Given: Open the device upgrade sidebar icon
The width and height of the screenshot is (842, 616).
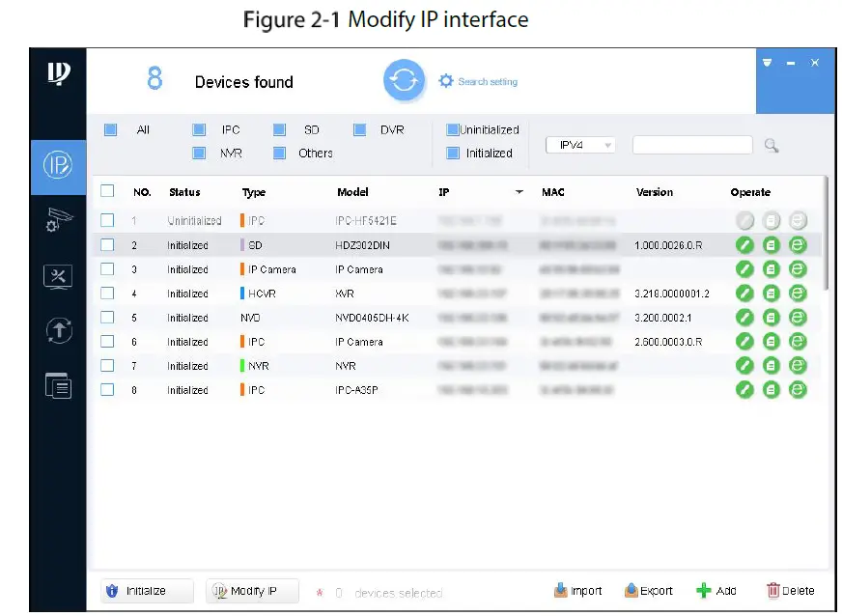Looking at the screenshot, I should click(x=59, y=330).
